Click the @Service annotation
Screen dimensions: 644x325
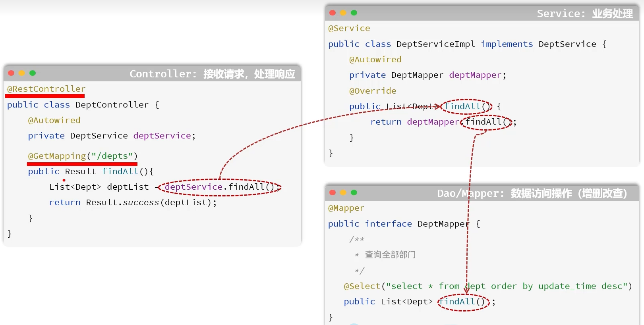pos(349,28)
